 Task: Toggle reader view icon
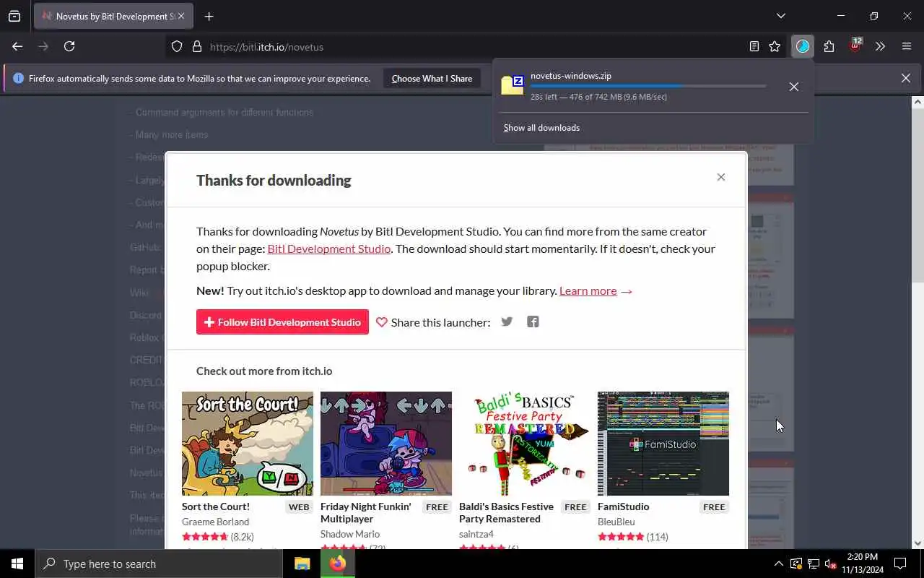tap(754, 46)
